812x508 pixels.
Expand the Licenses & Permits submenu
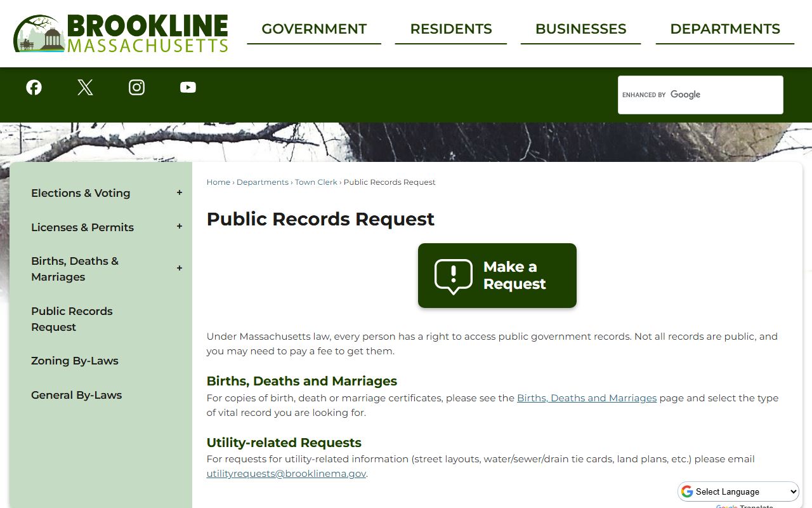pos(180,227)
